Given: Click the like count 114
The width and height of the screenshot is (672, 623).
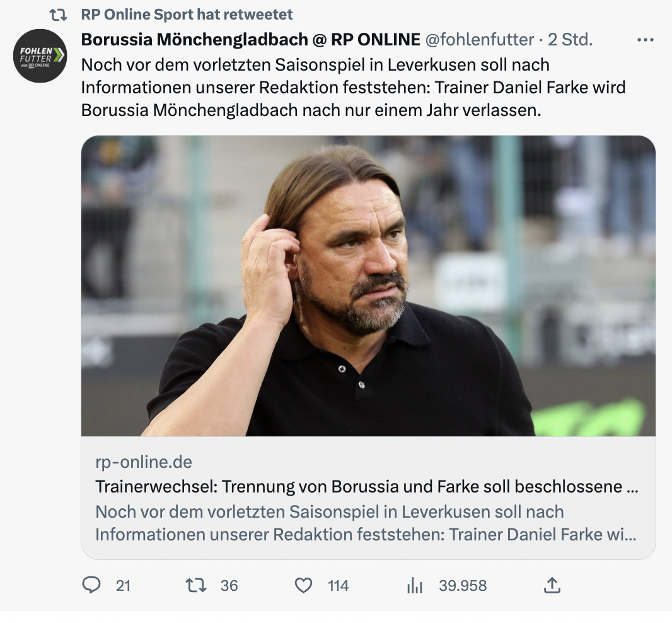Looking at the screenshot, I should click(338, 586).
